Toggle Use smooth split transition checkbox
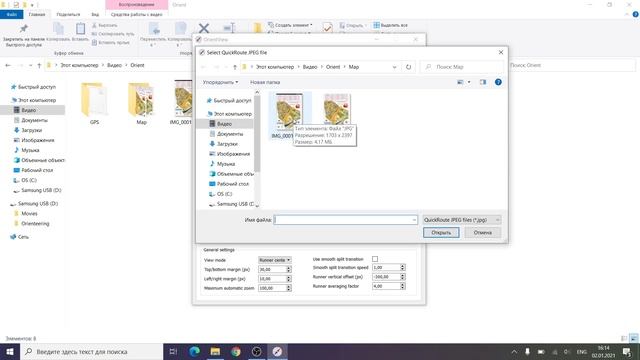Screen dimensions: 640x360 (375, 259)
